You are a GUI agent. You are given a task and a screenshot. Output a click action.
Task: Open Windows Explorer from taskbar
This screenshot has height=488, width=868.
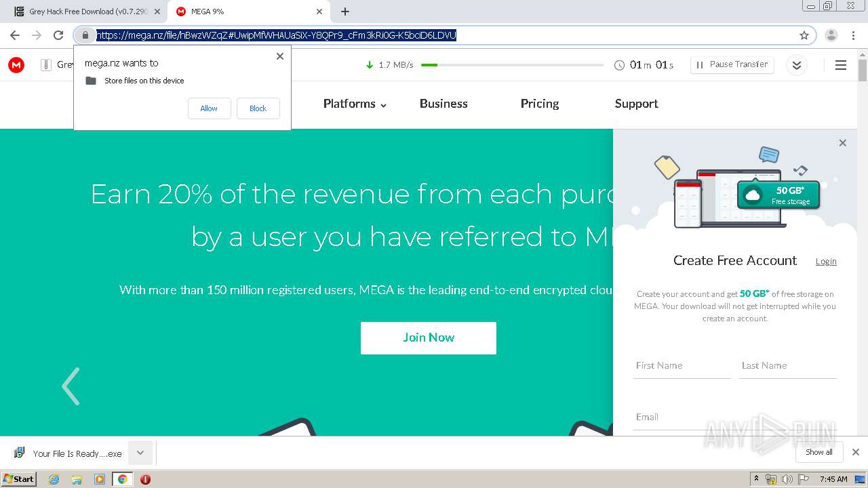tap(77, 479)
